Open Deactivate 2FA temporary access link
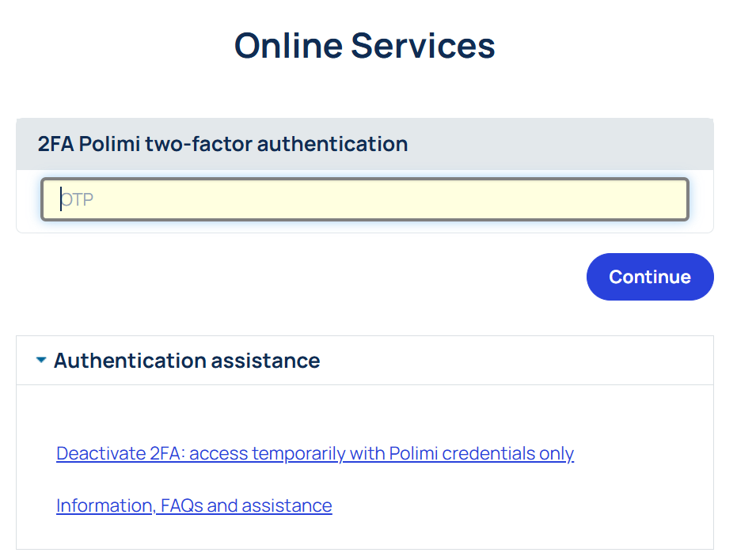The width and height of the screenshot is (737, 560). tap(315, 453)
